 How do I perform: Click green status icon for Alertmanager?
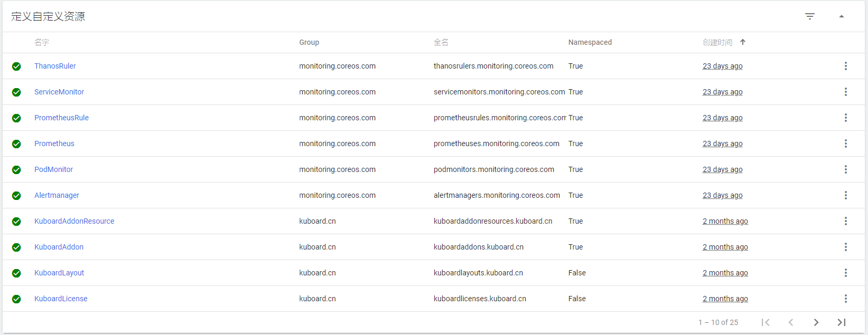16,196
